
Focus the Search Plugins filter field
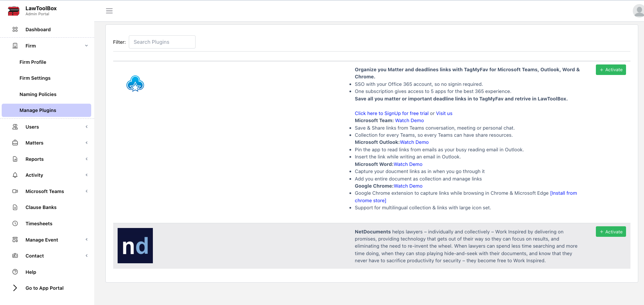tap(162, 42)
